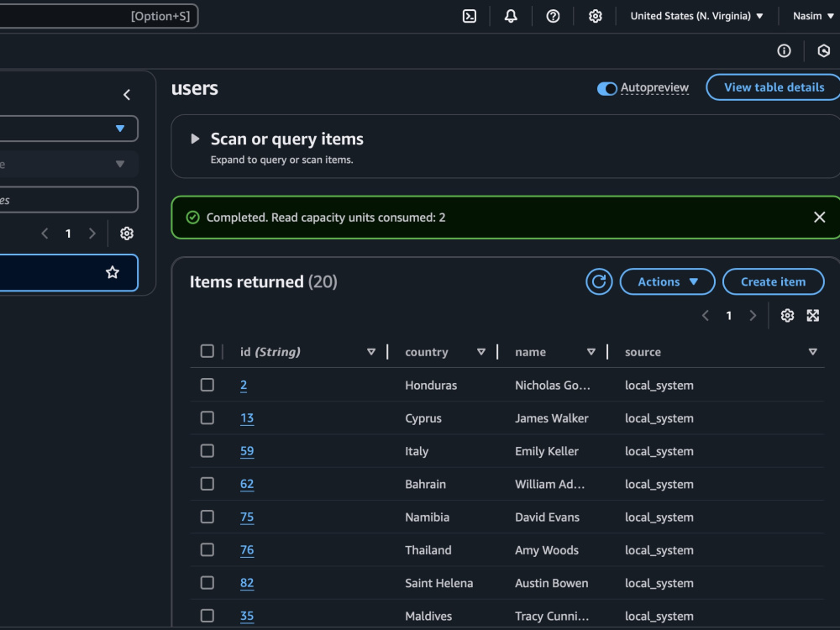Open side panel preferences gear
Screen dimensions: 840x630
[x=127, y=234]
